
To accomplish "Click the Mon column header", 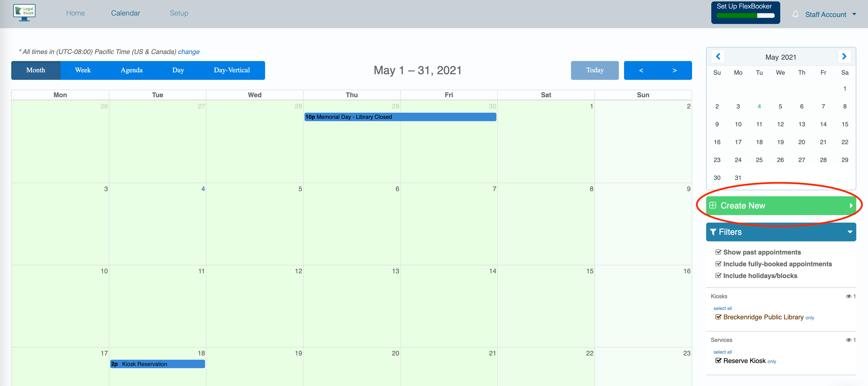I will point(60,95).
